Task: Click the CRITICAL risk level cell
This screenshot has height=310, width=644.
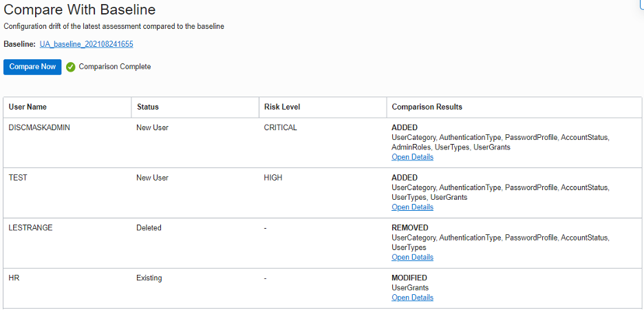Action: [x=281, y=127]
